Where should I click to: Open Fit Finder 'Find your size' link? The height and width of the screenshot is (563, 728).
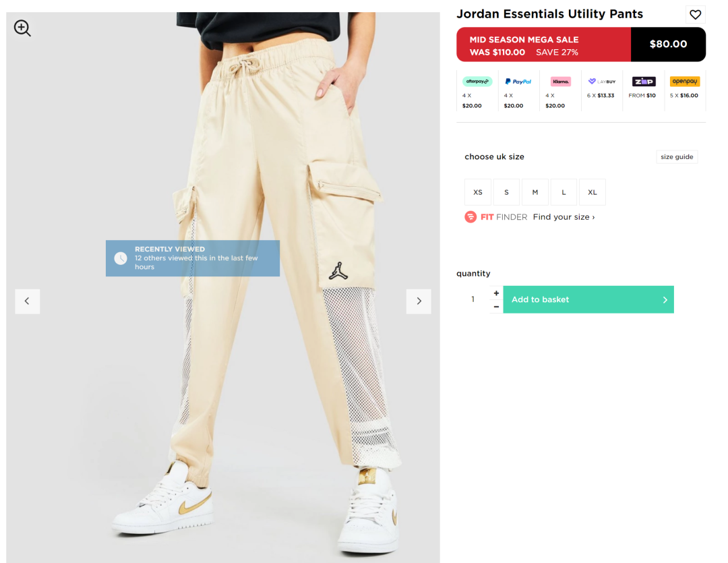click(564, 217)
